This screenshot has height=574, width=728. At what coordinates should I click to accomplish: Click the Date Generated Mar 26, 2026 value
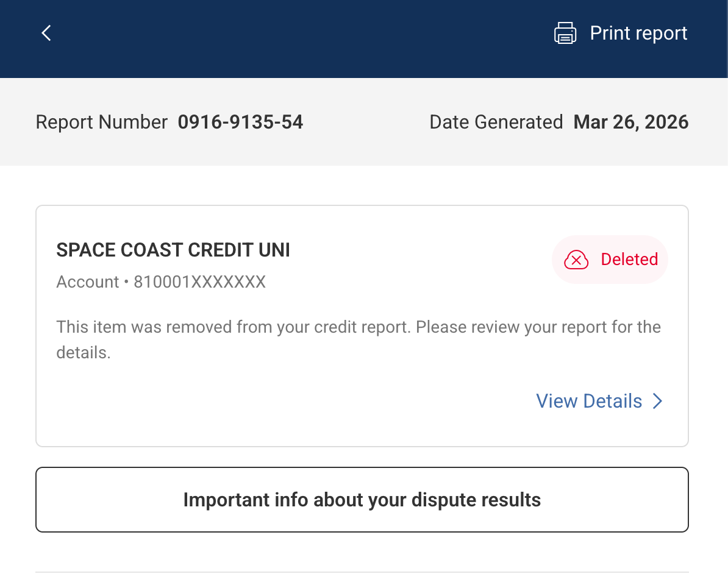[x=630, y=122]
